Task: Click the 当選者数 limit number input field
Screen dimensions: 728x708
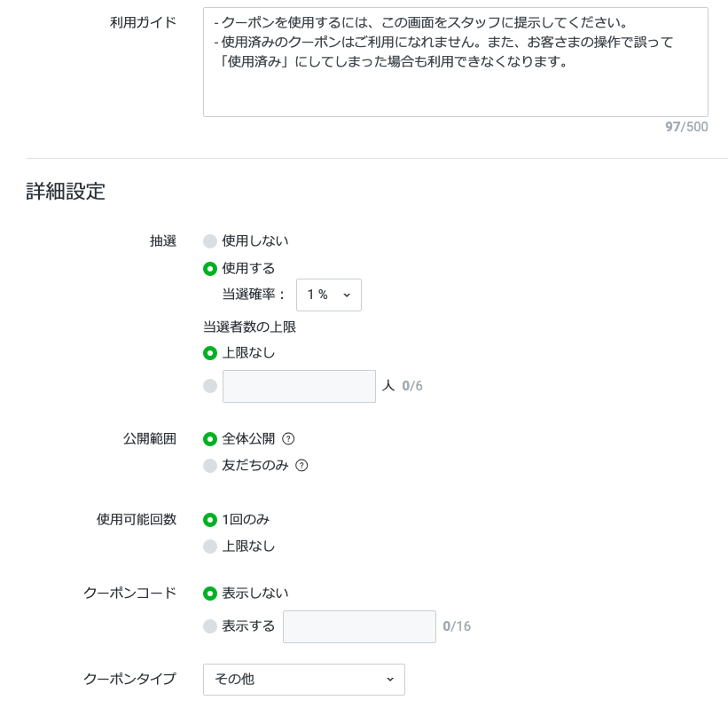Action: click(x=299, y=386)
